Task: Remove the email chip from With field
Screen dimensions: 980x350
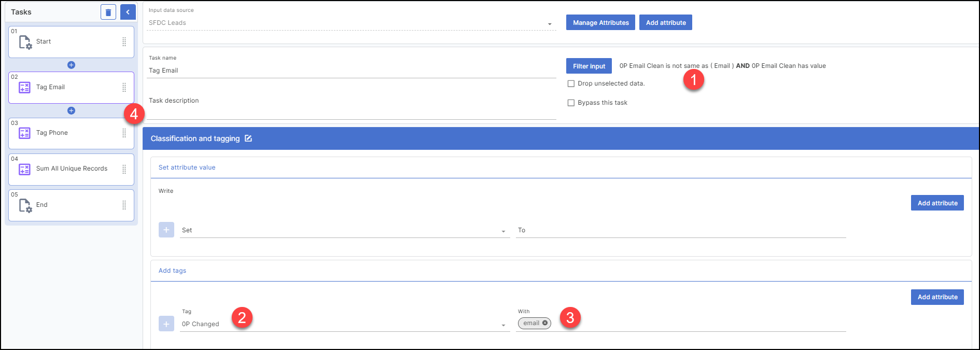Action: [545, 323]
